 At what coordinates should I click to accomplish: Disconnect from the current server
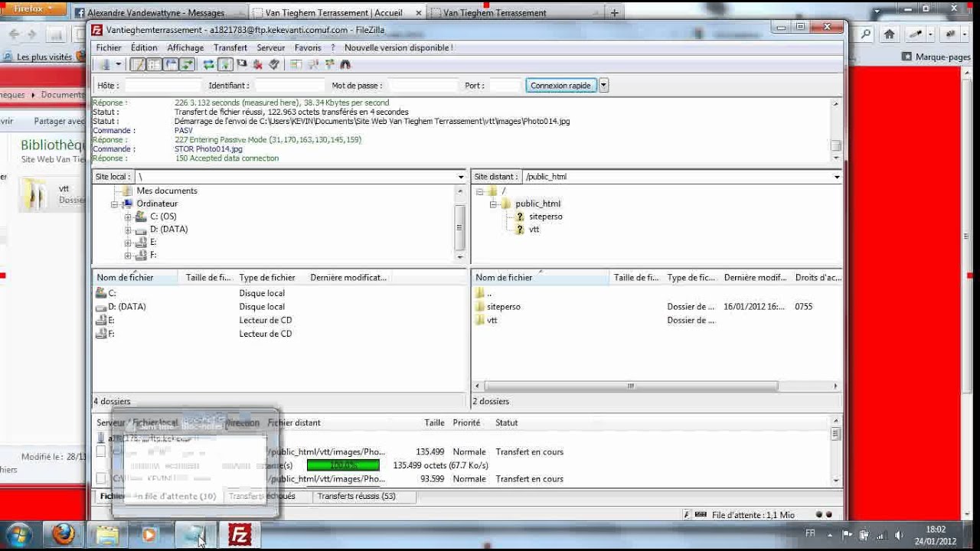click(x=258, y=65)
